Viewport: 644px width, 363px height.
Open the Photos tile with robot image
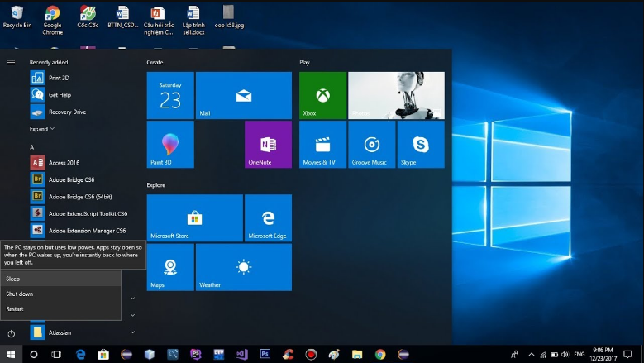396,96
